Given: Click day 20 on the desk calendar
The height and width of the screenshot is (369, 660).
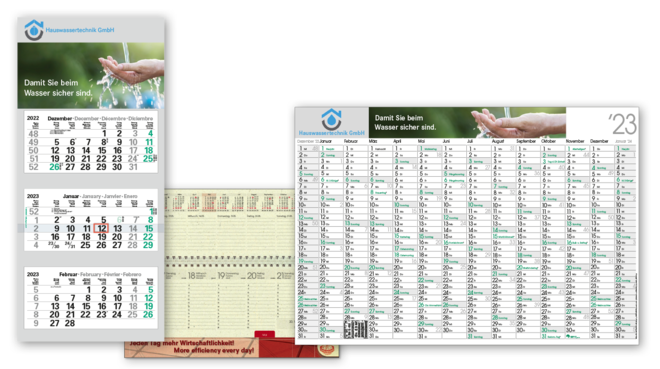Looking at the screenshot, I should (x=252, y=276).
